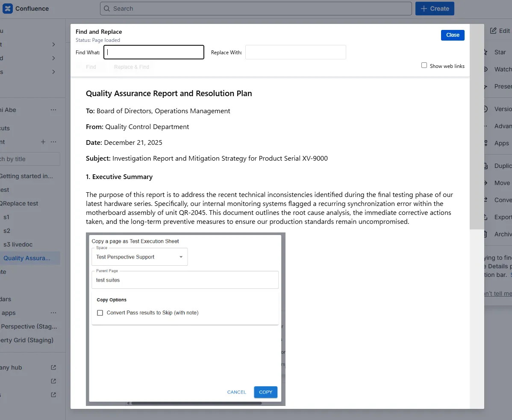Select the QReplace test page

[19, 203]
